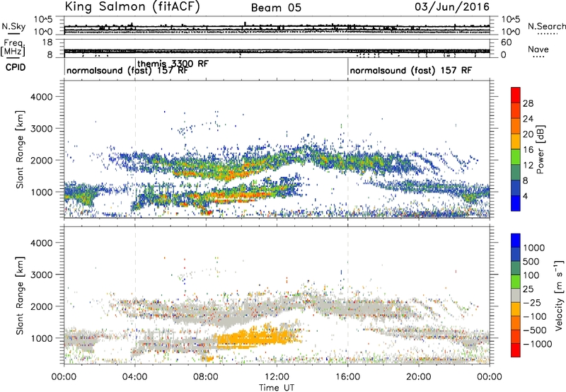Click the 'Nave' legend label
This screenshot has height=392, width=566.
(538, 50)
